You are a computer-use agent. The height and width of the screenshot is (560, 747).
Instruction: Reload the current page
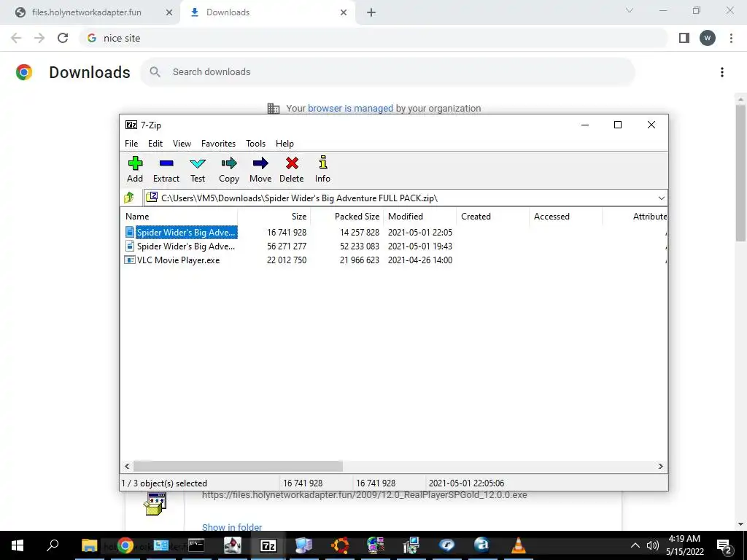63,38
